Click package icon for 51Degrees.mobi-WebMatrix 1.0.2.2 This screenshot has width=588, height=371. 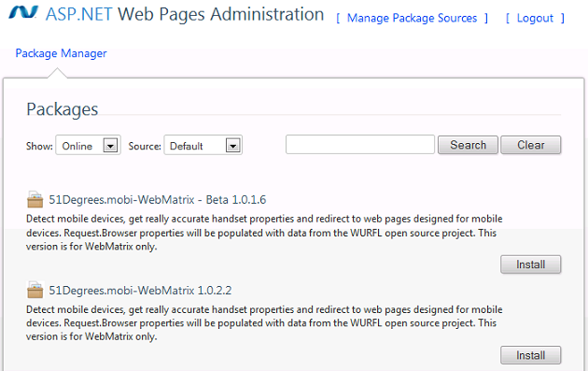pos(35,291)
